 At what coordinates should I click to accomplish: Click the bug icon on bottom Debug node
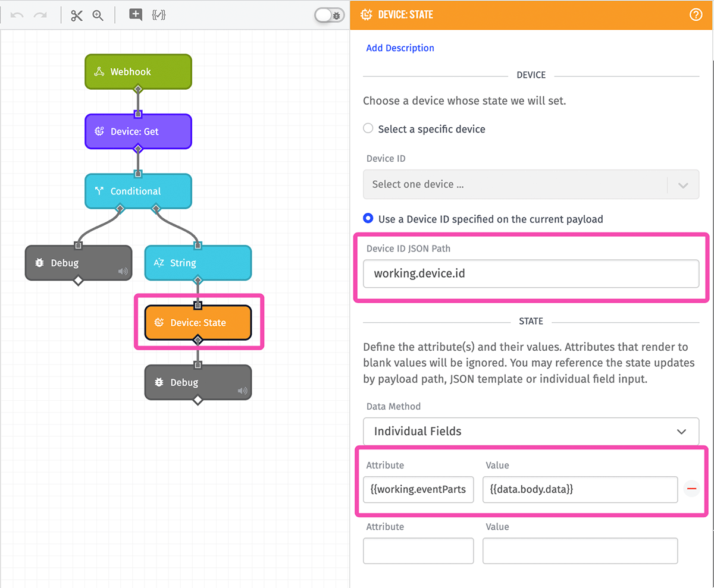click(x=159, y=382)
